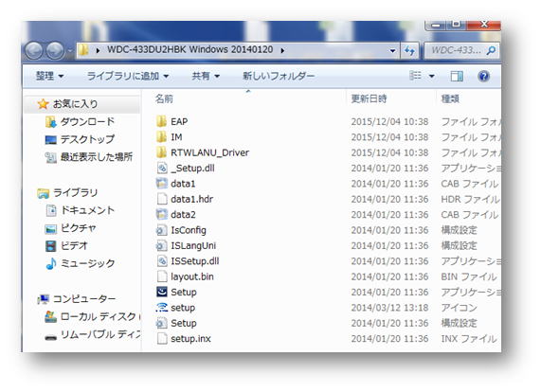Viewport: 541px width, 392px height.
Task: Open the address bar history dropdown arrow
Action: point(392,51)
